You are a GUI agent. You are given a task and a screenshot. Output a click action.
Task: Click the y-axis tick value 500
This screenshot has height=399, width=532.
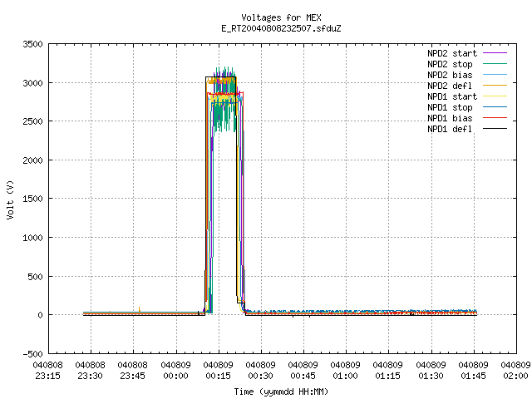tap(36, 277)
